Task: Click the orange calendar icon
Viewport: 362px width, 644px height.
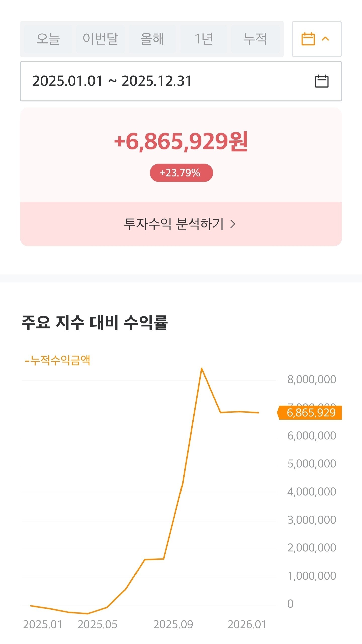Action: point(308,39)
